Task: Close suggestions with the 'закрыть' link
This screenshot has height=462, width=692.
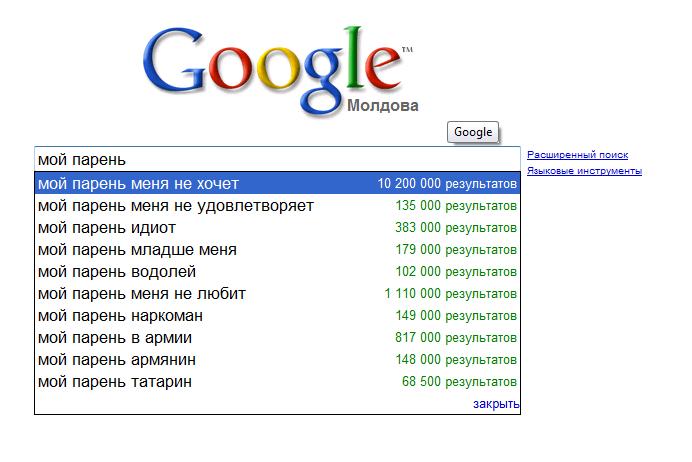Action: tap(496, 404)
